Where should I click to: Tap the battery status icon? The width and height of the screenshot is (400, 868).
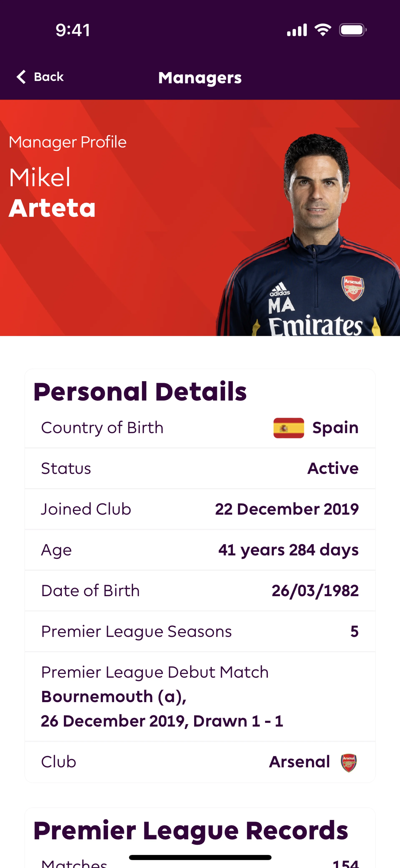352,30
